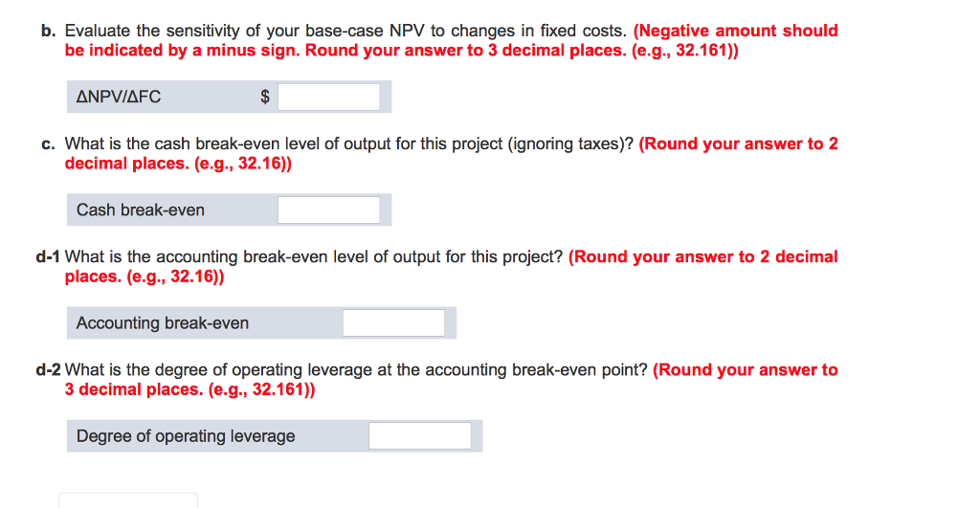Image resolution: width=980 pixels, height=508 pixels.
Task: Click the Cash break-even answer box
Action: coord(328,210)
